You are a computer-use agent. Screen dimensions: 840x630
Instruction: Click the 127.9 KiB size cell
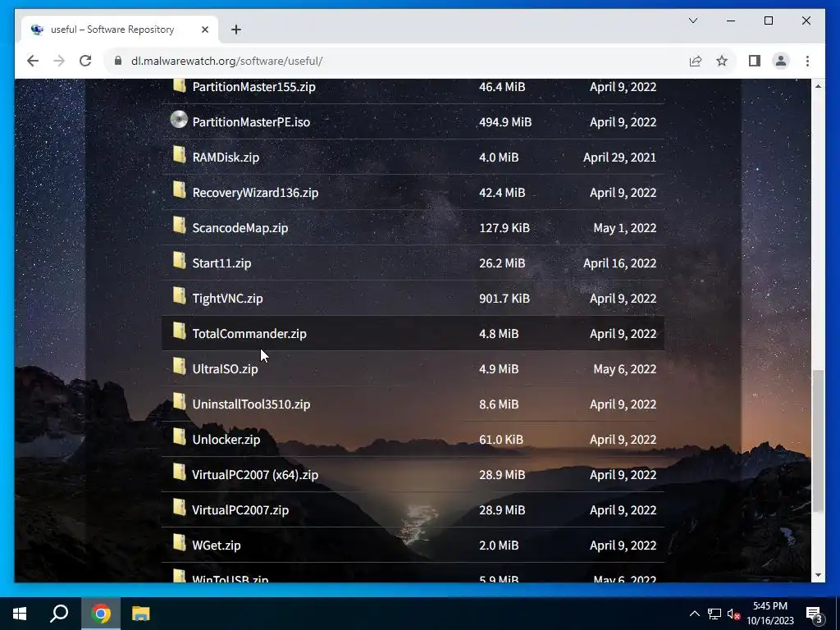click(504, 228)
